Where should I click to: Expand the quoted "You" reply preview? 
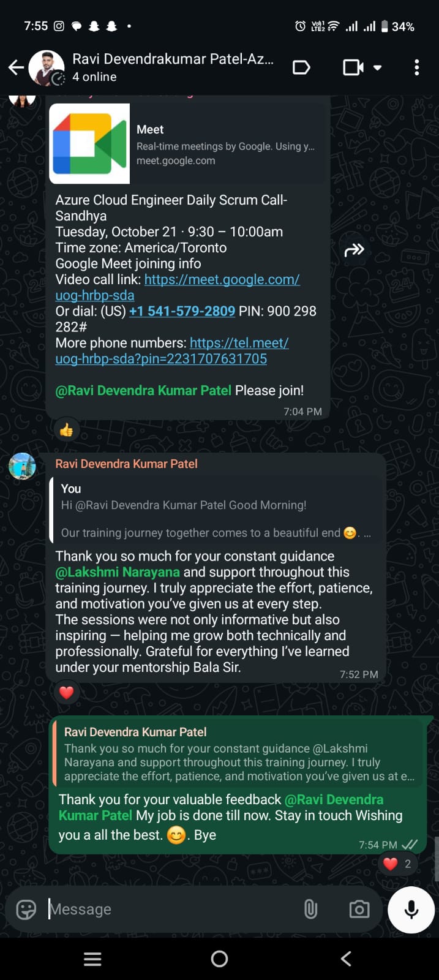click(216, 511)
